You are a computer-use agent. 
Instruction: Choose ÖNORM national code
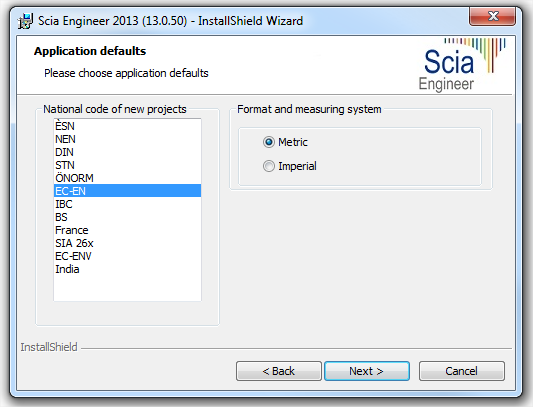[127, 178]
